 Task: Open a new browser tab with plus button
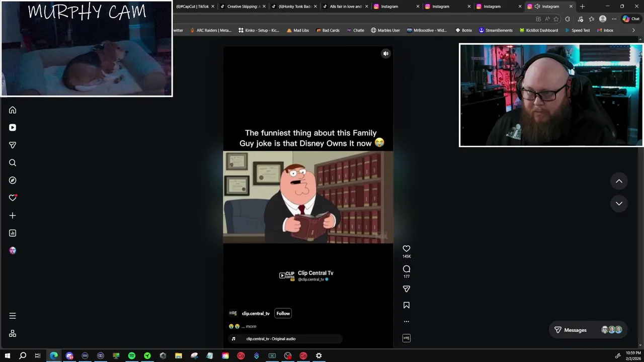(x=583, y=7)
